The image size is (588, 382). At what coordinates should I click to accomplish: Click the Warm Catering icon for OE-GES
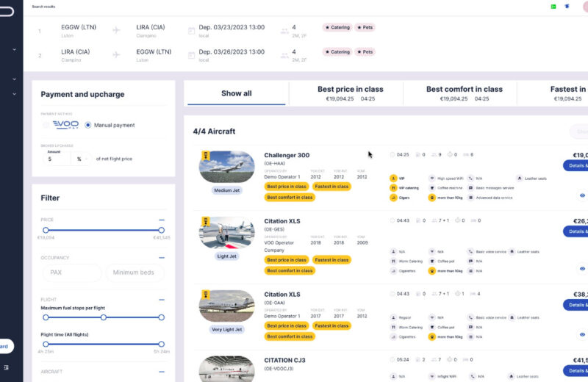393,262
